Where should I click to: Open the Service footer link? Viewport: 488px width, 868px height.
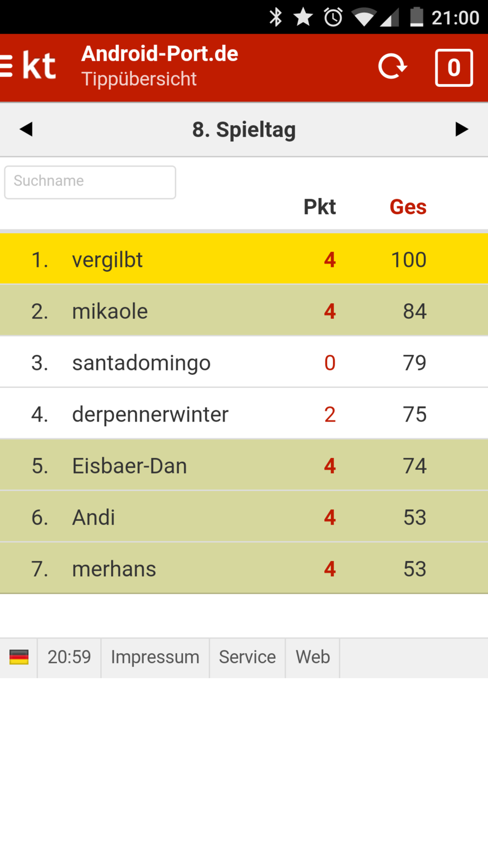pyautogui.click(x=247, y=658)
